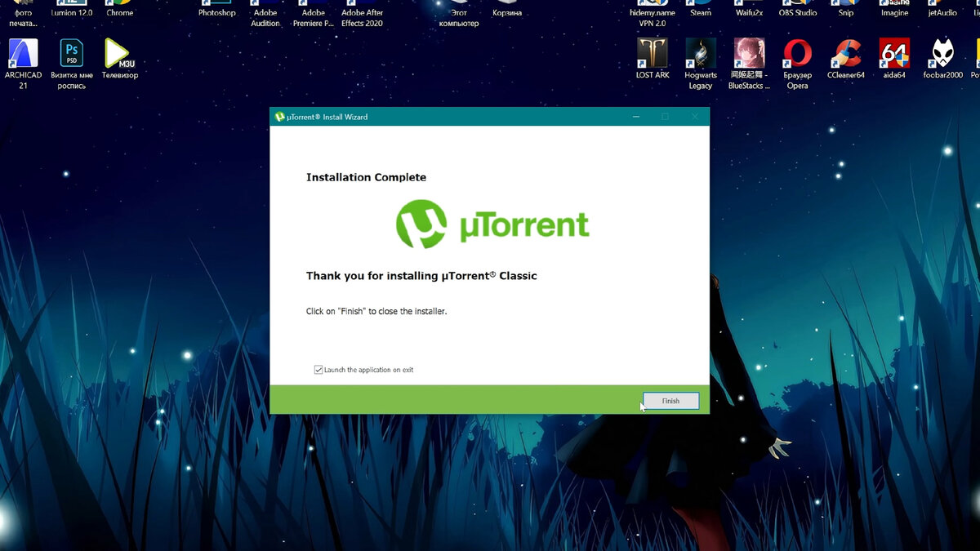Click the 'Installation Complete' heading
The width and height of the screenshot is (980, 551).
click(x=366, y=177)
